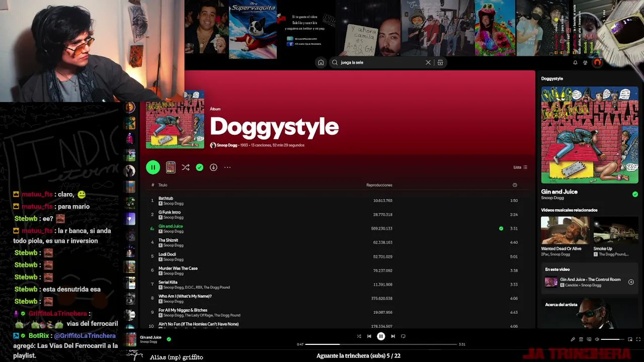Click the now-playing cover art in the bottom bar

[x=131, y=339]
